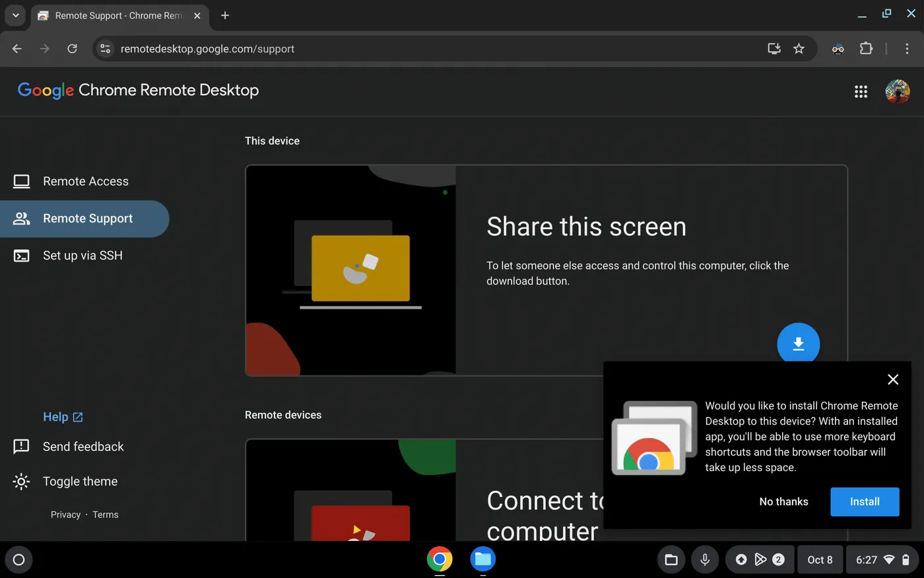Image resolution: width=924 pixels, height=578 pixels.
Task: Toggle the theme via Toggle theme
Action: [80, 482]
